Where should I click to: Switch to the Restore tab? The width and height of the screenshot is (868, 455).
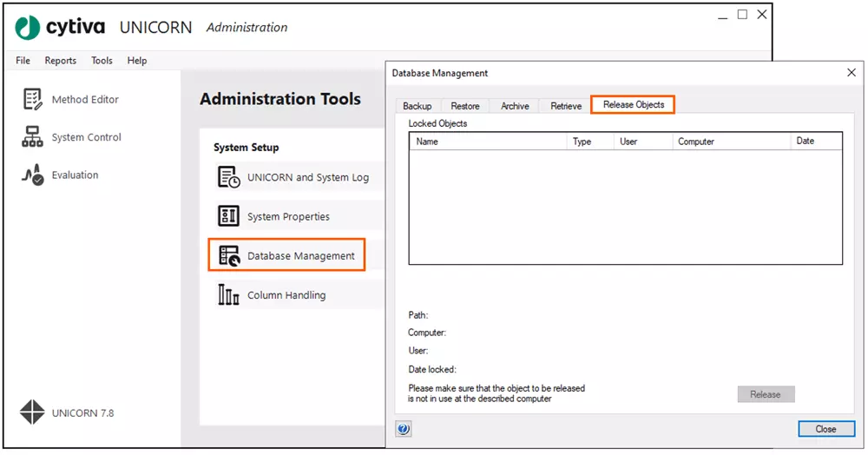465,106
